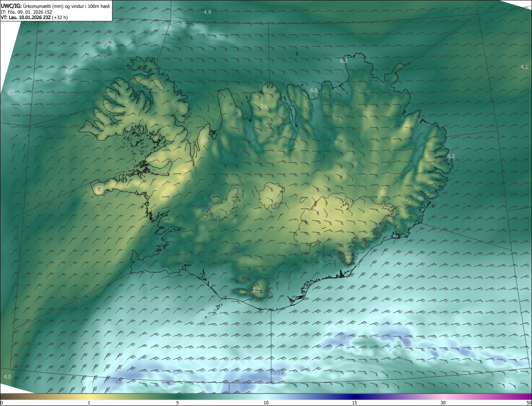Click the color scale tick label 1

[89, 403]
